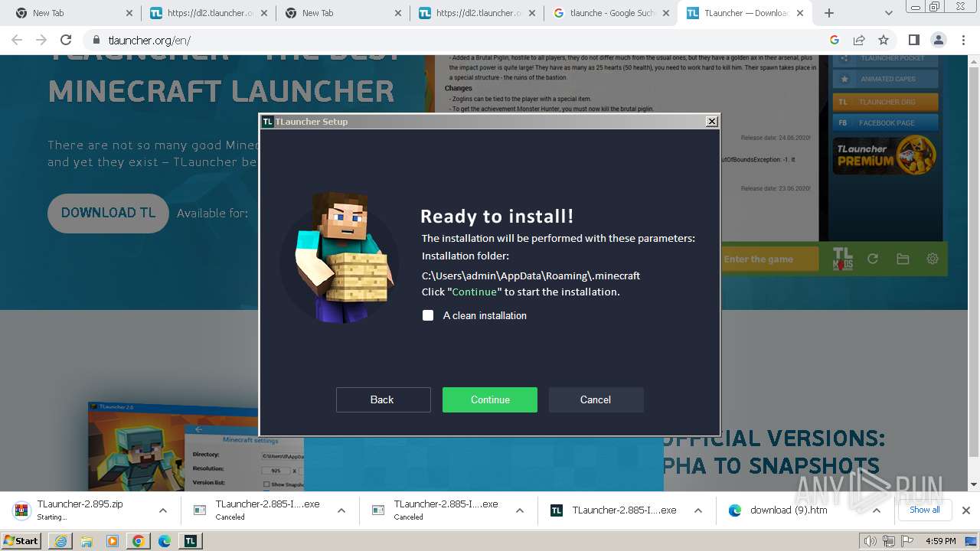Click the star icon beside ANIMATED CAPES

(x=844, y=79)
